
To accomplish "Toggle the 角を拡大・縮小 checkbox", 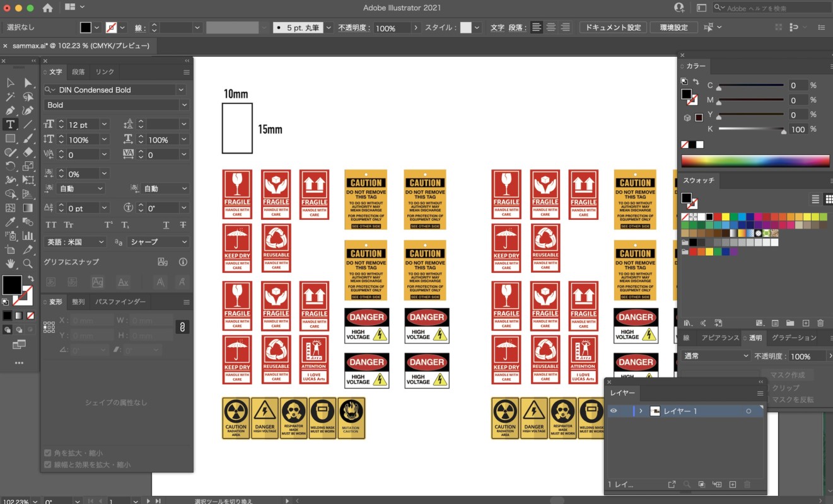I will pyautogui.click(x=48, y=453).
